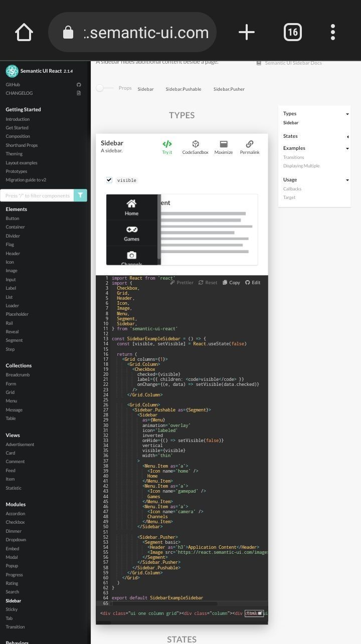Collapse the Examples section in right menu
The image size is (361, 644).
(347, 149)
